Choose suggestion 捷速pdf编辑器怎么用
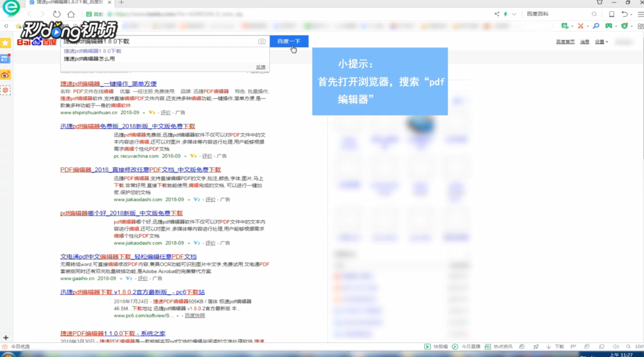644x357 pixels. (x=89, y=59)
